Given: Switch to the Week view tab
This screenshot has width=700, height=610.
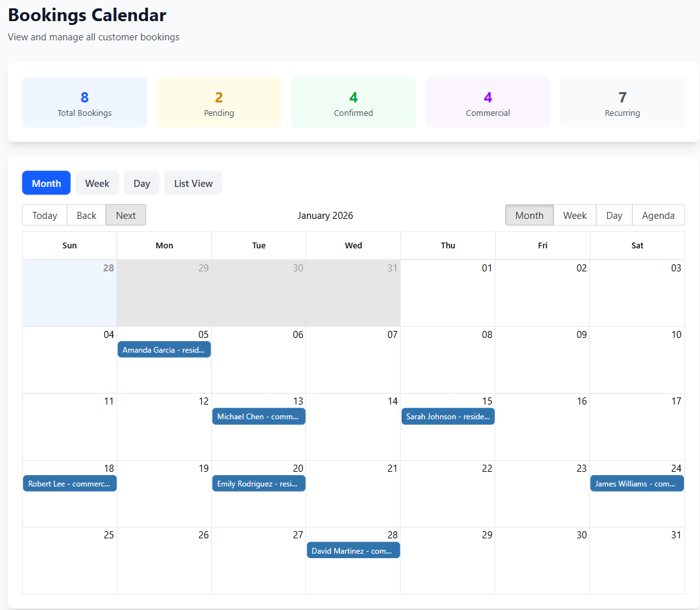Looking at the screenshot, I should (97, 182).
